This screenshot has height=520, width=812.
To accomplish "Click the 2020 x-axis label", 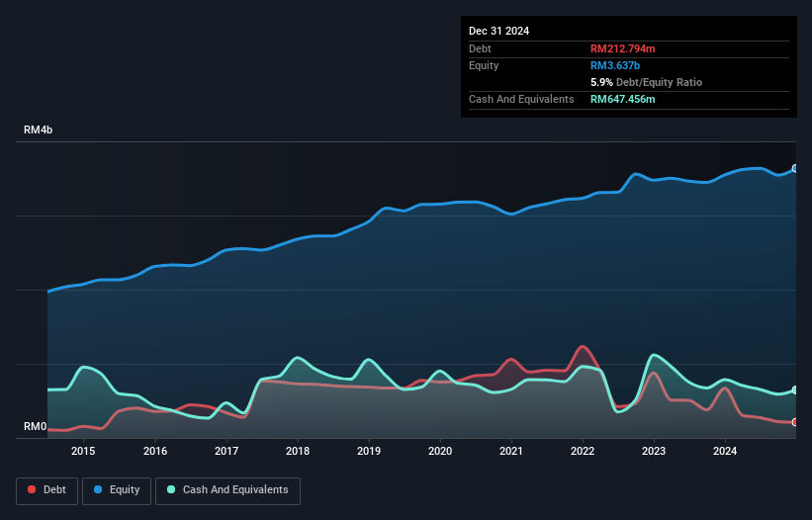I will click(x=440, y=451).
